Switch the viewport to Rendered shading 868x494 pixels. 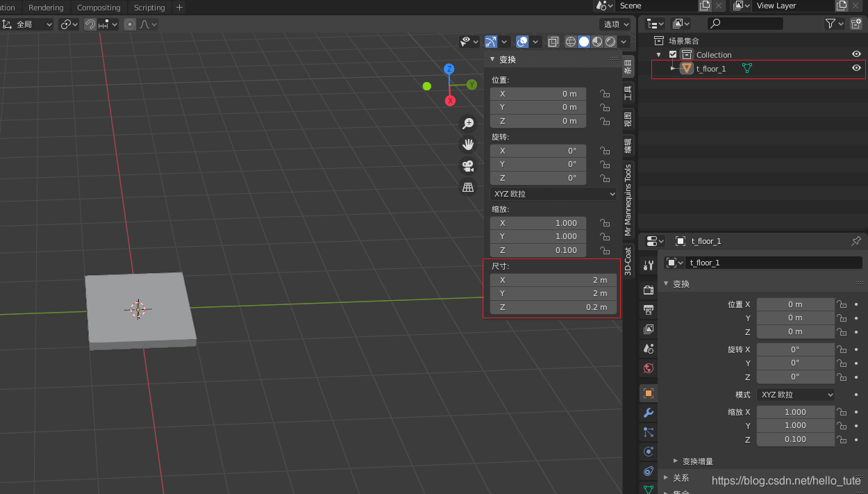[x=610, y=41]
